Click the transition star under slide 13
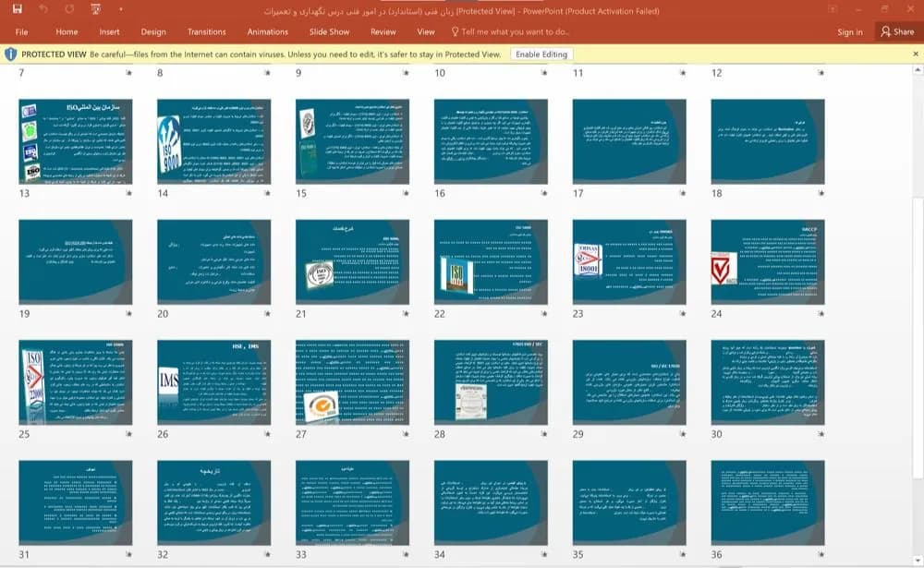This screenshot has height=568, width=924. [x=128, y=193]
